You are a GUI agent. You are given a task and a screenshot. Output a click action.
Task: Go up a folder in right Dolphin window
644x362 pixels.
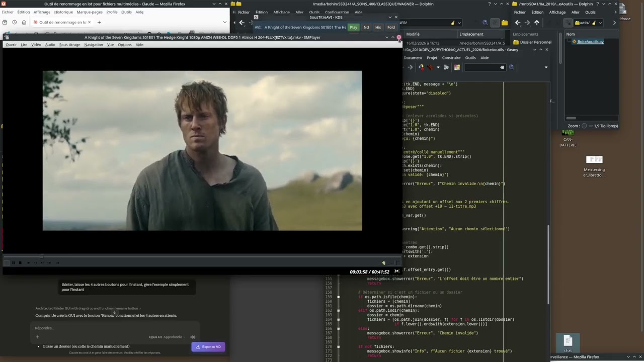click(x=537, y=23)
